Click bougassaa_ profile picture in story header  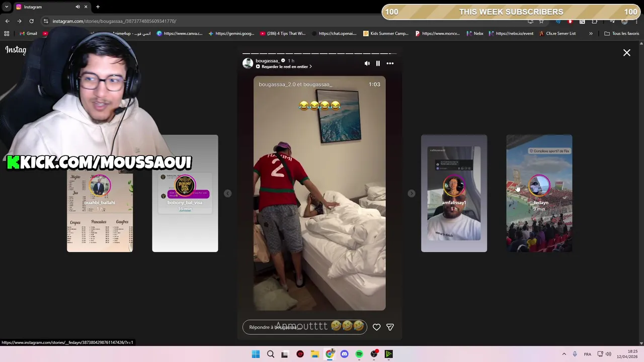248,63
